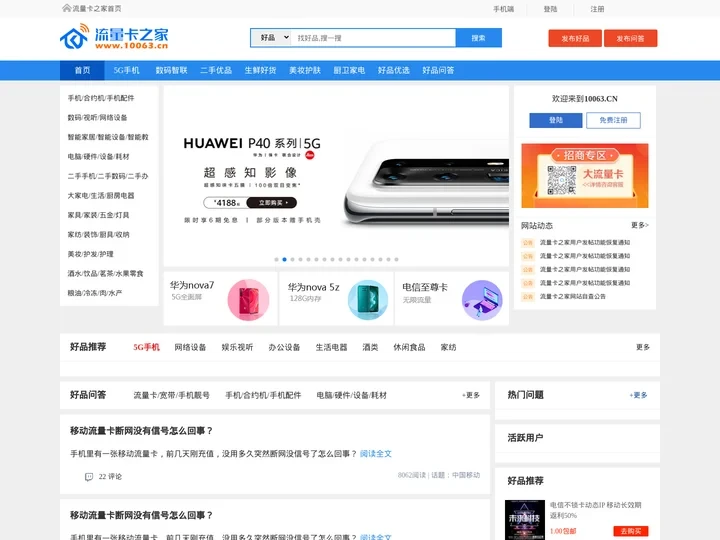Screen dimensions: 720x540
Task: Click the 公告 tag of first news item
Action: [528, 242]
